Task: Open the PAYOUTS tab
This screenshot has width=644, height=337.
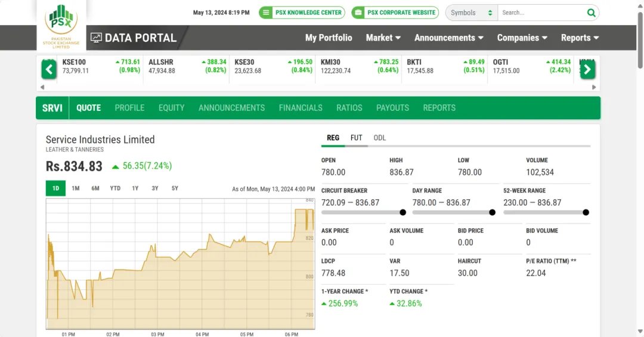Action: click(x=392, y=108)
